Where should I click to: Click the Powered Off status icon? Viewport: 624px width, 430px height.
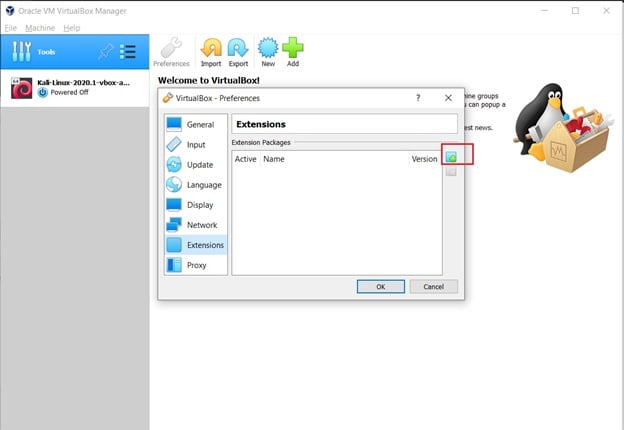point(43,92)
